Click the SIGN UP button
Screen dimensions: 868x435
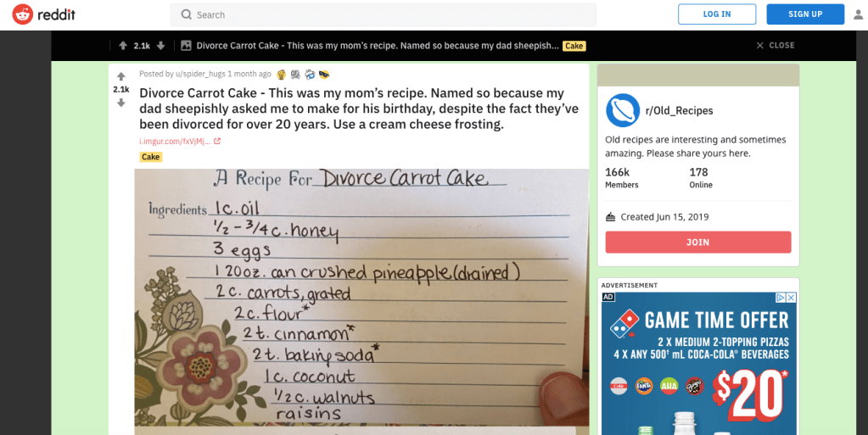tap(805, 14)
